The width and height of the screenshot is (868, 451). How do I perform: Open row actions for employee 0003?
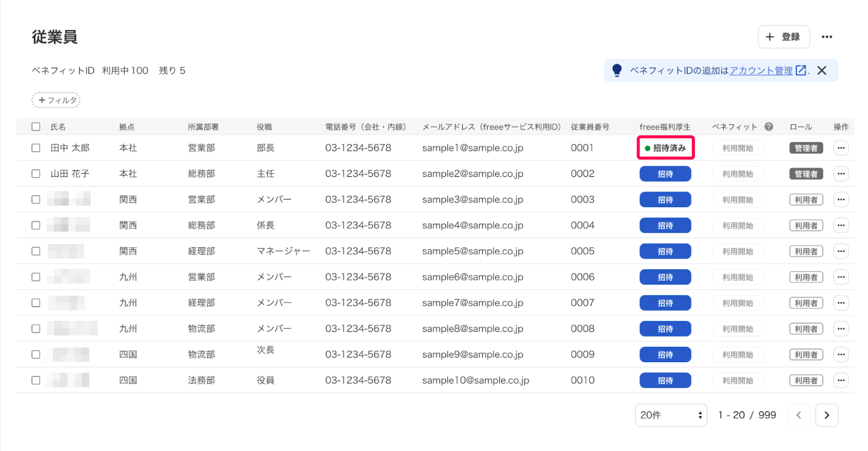pos(841,199)
